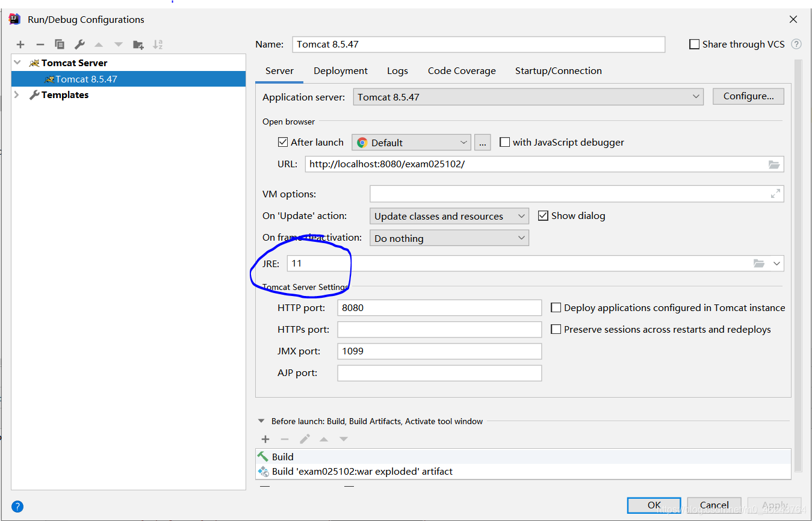Click OK button

point(654,505)
